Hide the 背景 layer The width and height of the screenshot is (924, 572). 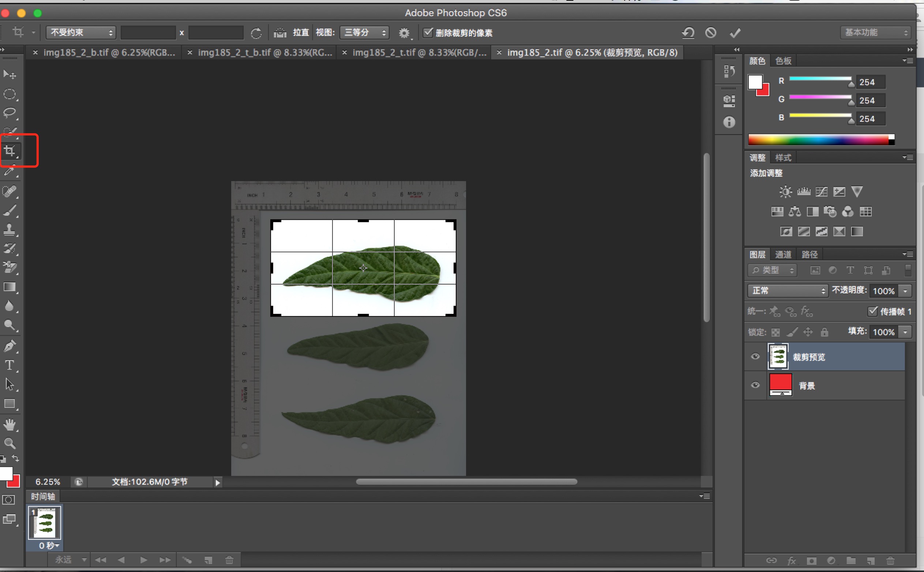[x=755, y=385]
